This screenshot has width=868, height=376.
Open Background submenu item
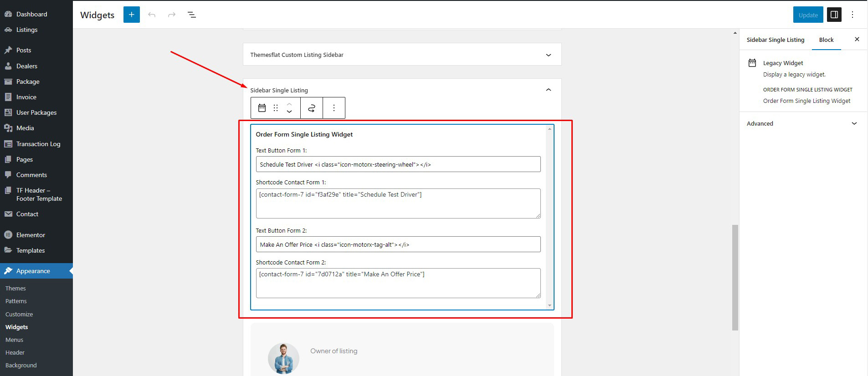(x=21, y=365)
